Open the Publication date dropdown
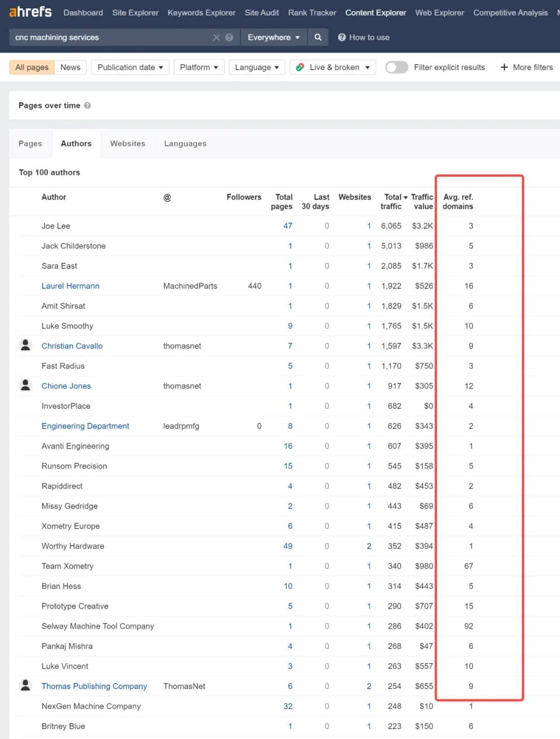The height and width of the screenshot is (739, 560). pos(130,67)
